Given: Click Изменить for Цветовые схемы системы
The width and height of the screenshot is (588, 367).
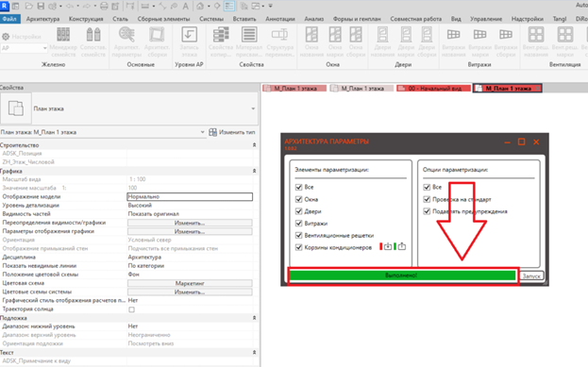Looking at the screenshot, I should (x=190, y=292).
